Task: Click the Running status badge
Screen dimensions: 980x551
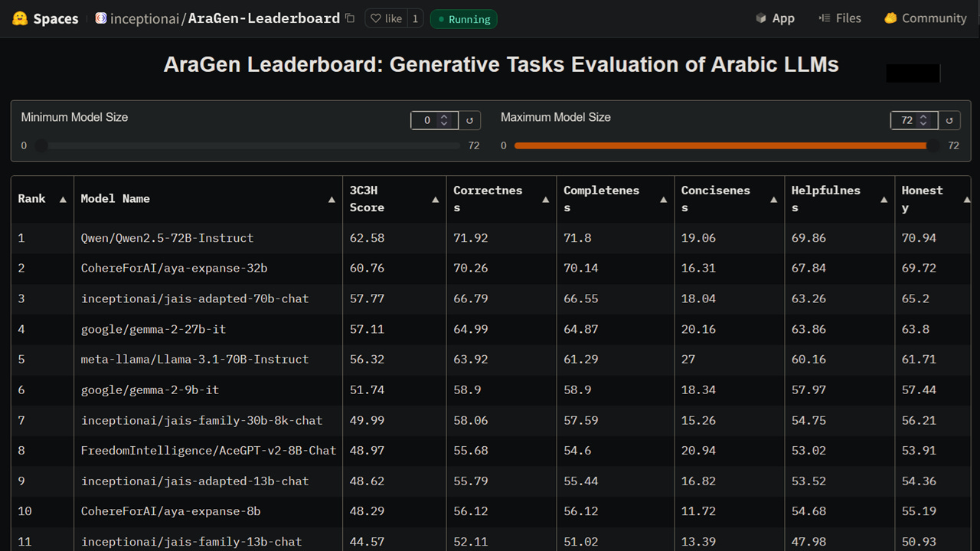Action: 463,19
